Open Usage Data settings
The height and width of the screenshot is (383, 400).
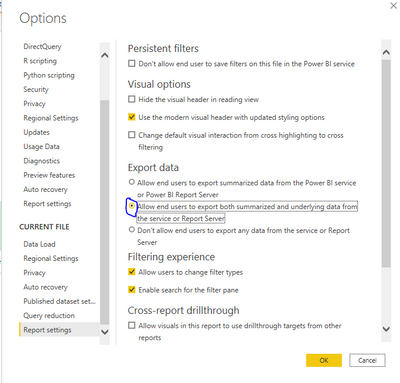[41, 147]
